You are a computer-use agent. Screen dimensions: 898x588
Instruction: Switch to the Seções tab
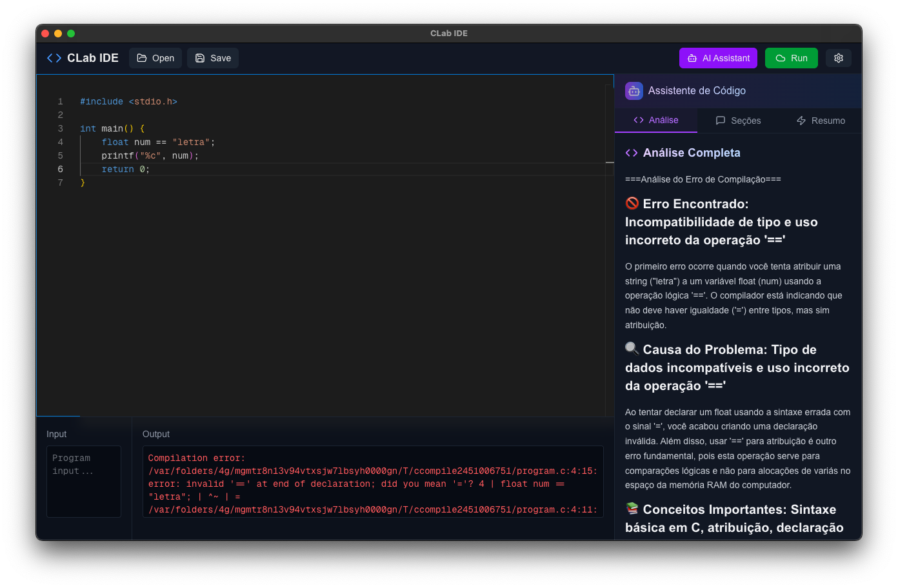click(738, 121)
